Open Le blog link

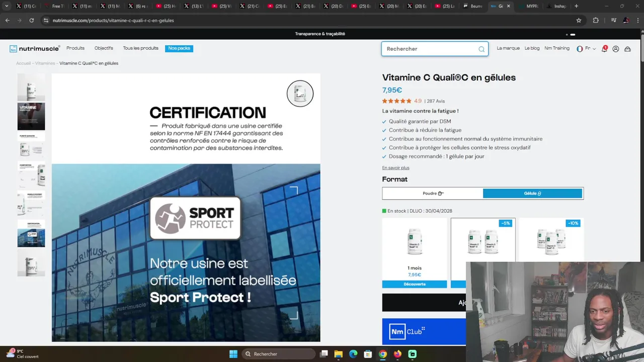coord(532,48)
